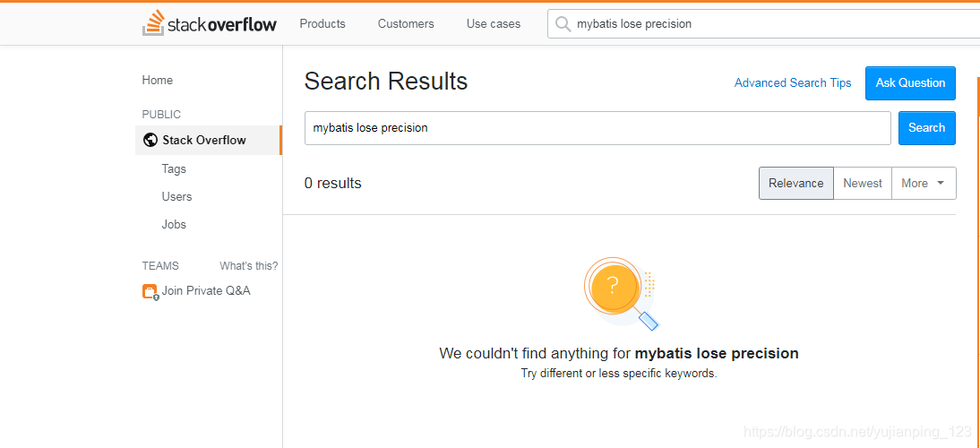Open Advanced Search Tips link

tap(793, 83)
